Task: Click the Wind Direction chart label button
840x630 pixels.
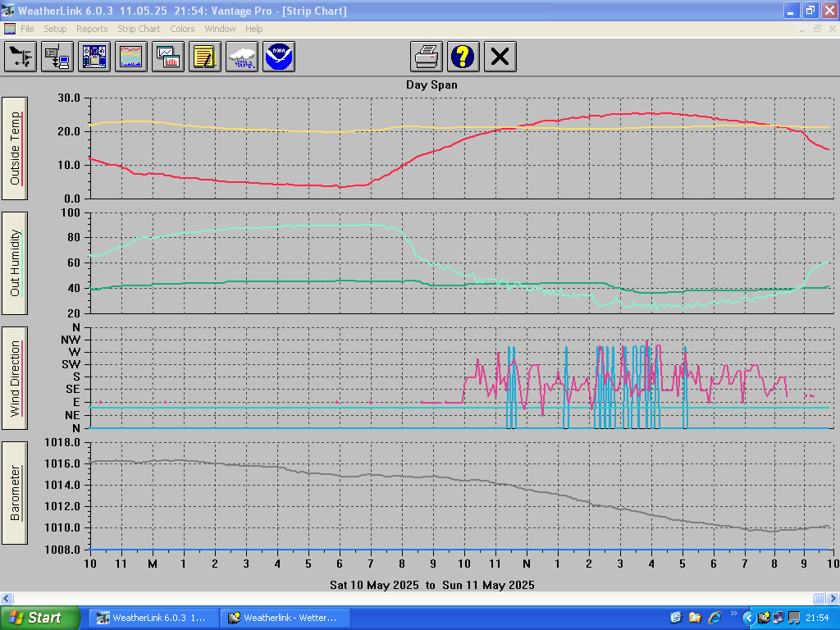Action: tap(15, 378)
